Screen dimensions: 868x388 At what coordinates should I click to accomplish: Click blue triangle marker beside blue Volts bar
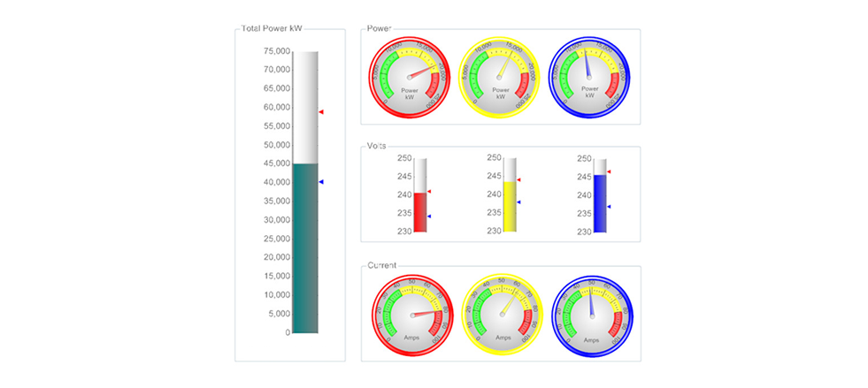(x=609, y=207)
